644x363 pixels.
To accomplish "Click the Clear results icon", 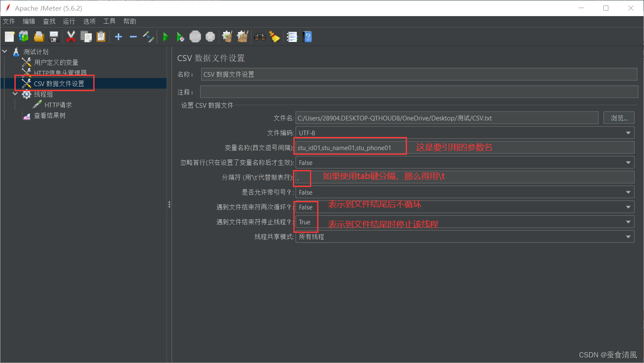I will pos(228,37).
